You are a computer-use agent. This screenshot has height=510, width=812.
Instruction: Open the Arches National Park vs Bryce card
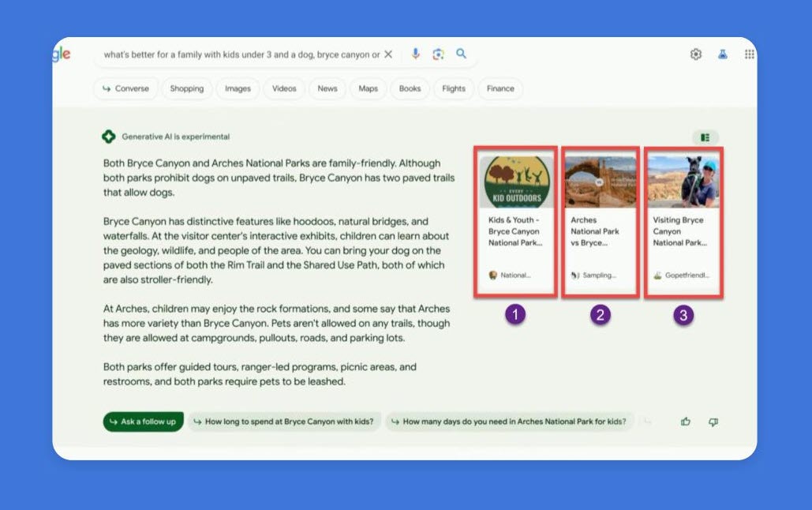(600, 221)
